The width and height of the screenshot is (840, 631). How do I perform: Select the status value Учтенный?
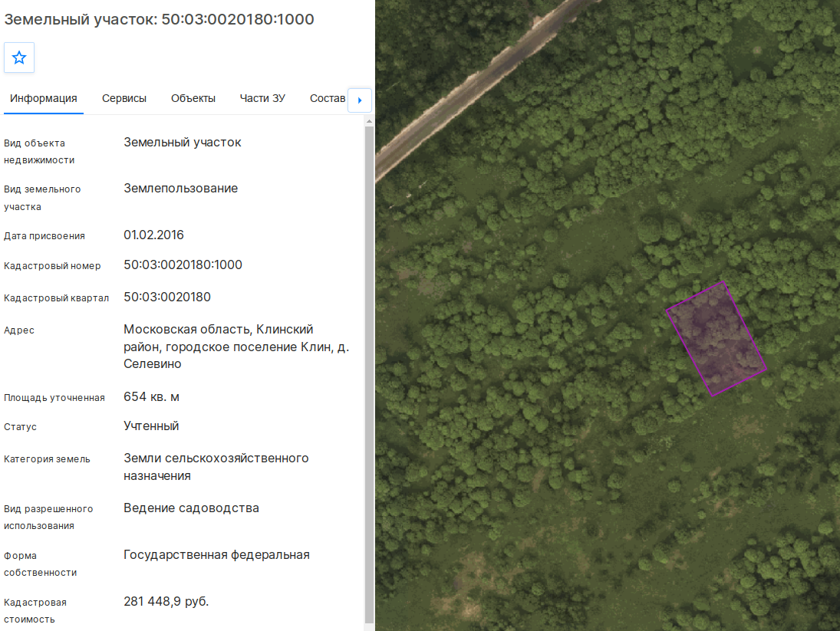pyautogui.click(x=151, y=426)
